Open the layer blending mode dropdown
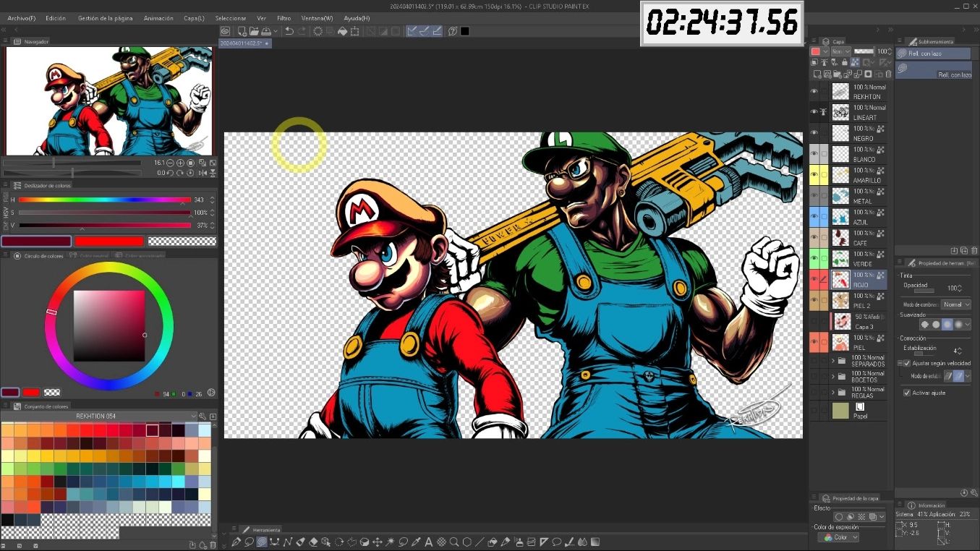The width and height of the screenshot is (980, 551). pos(840,51)
